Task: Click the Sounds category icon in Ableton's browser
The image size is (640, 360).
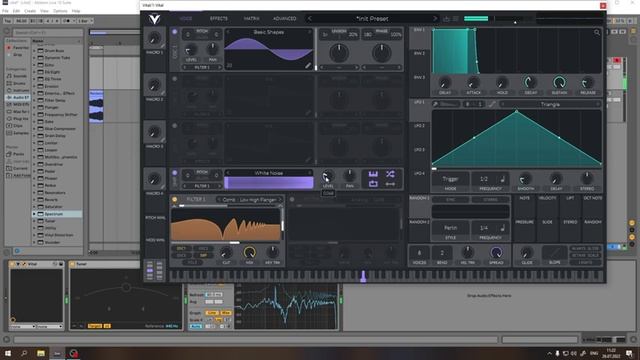Action: 9,76
